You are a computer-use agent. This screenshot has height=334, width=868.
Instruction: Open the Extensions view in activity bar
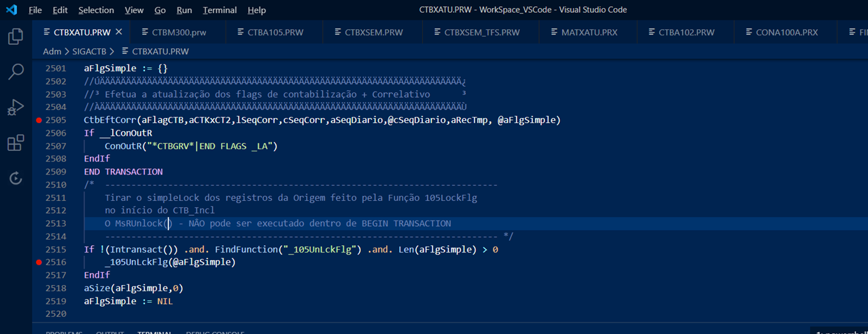click(15, 143)
